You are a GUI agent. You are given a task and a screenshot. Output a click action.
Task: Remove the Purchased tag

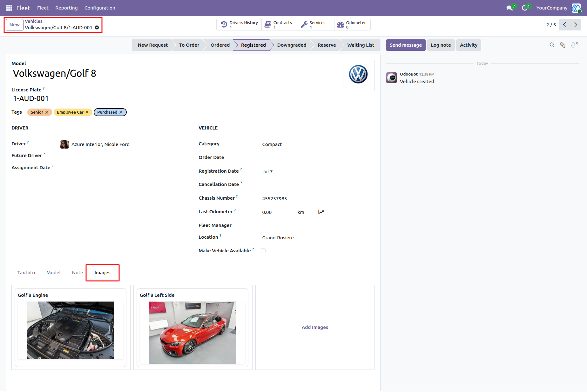coord(121,112)
